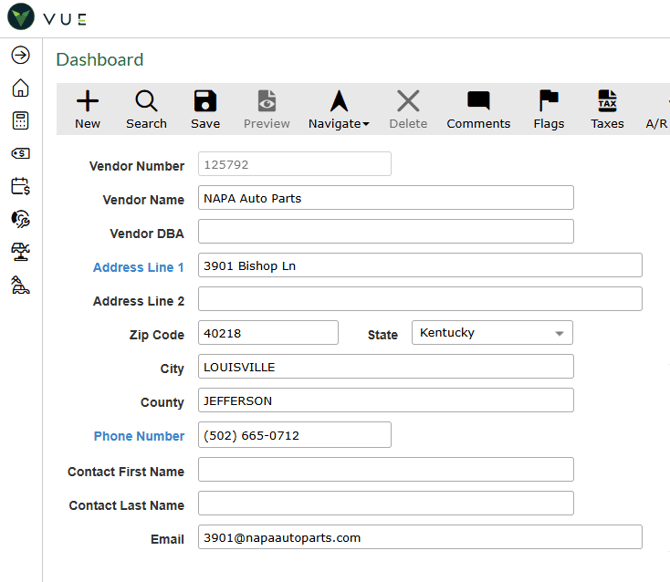Open the Taxes toolbar item
This screenshot has height=582, width=670.
click(607, 109)
